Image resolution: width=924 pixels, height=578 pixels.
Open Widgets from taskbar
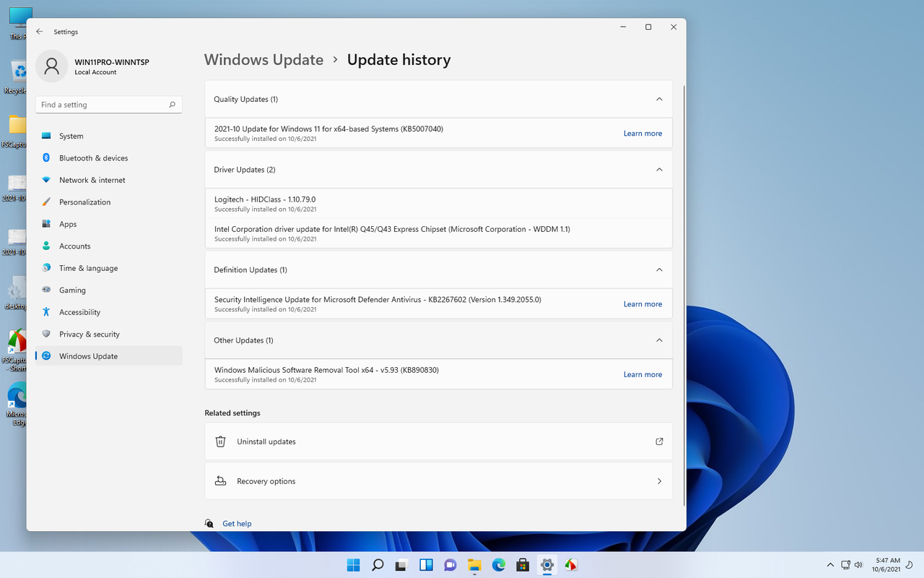pos(426,565)
